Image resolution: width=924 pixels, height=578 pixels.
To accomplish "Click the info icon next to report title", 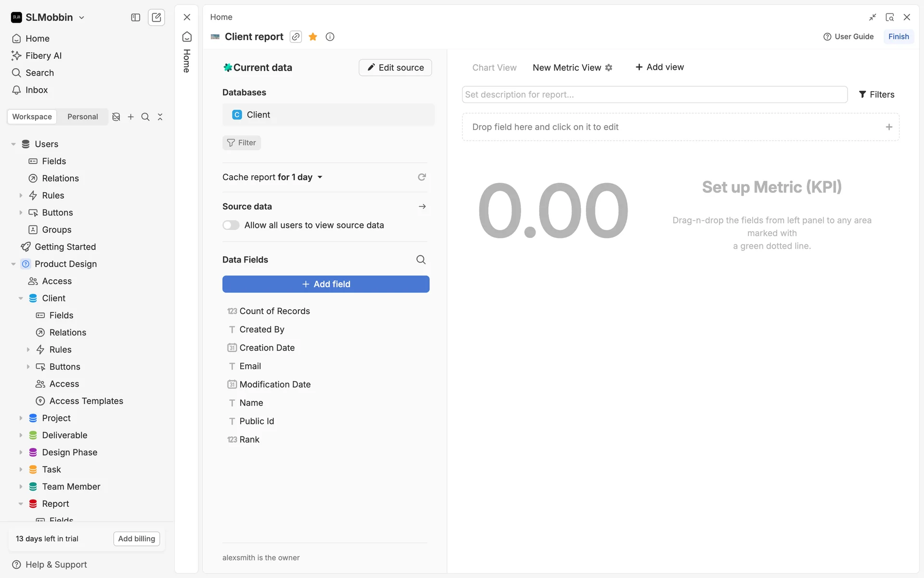I will pos(330,37).
